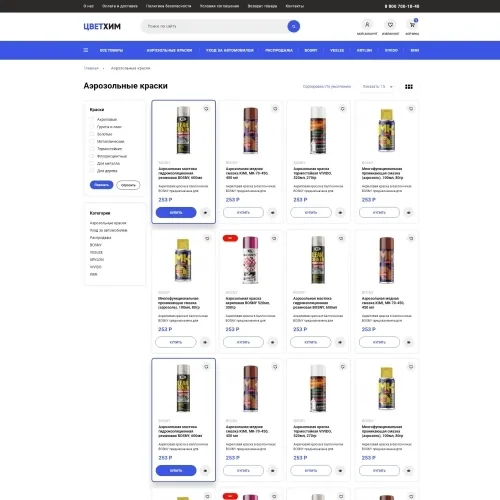The height and width of the screenshot is (500, 500).
Task: Switch to grid view layout icon
Action: tap(409, 87)
